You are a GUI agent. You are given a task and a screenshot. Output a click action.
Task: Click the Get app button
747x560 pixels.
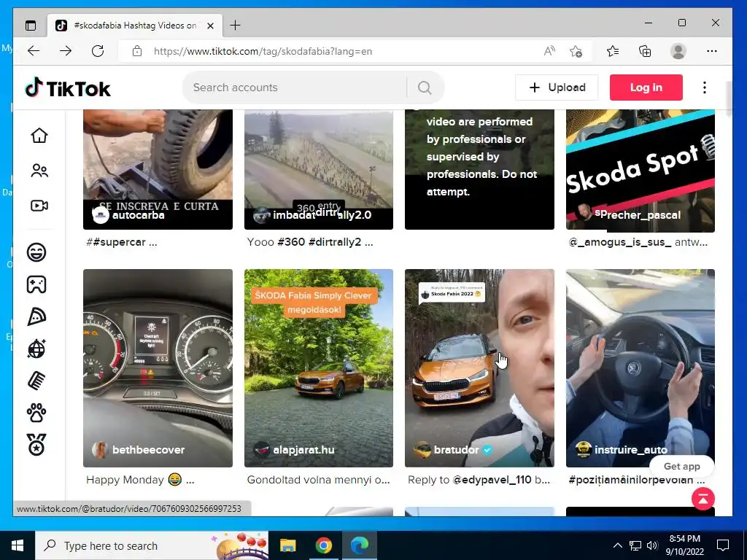(682, 466)
